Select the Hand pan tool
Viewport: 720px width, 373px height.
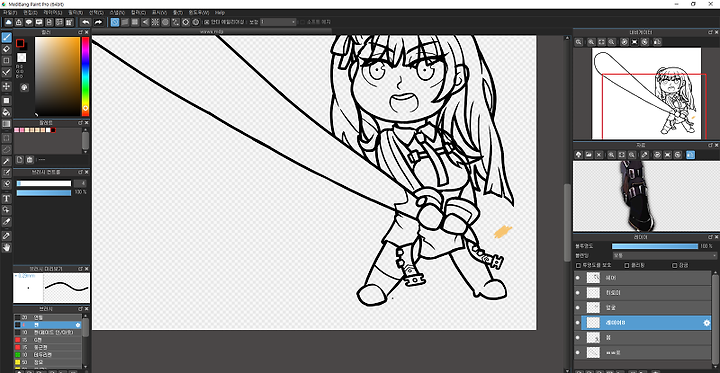(6, 248)
